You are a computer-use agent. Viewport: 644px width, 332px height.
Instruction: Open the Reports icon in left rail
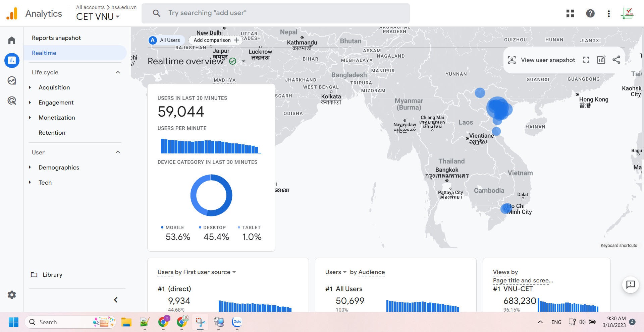(12, 60)
